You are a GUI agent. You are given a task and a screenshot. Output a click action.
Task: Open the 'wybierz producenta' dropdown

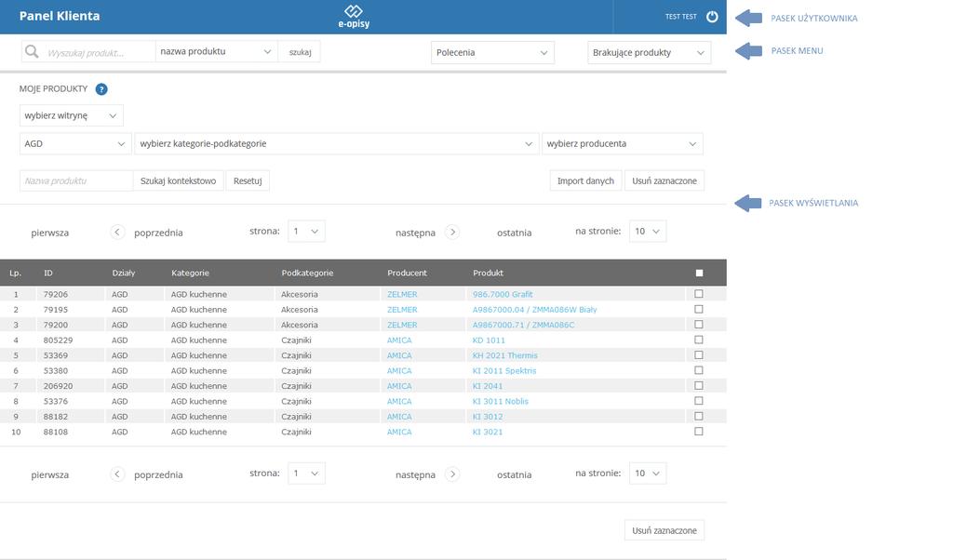pos(623,144)
